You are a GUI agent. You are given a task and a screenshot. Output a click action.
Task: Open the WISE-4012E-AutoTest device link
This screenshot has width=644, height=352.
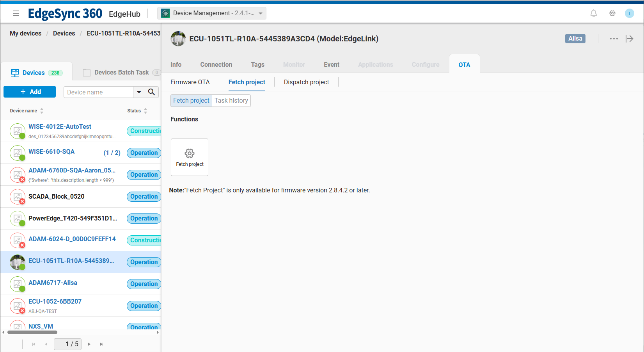point(60,127)
